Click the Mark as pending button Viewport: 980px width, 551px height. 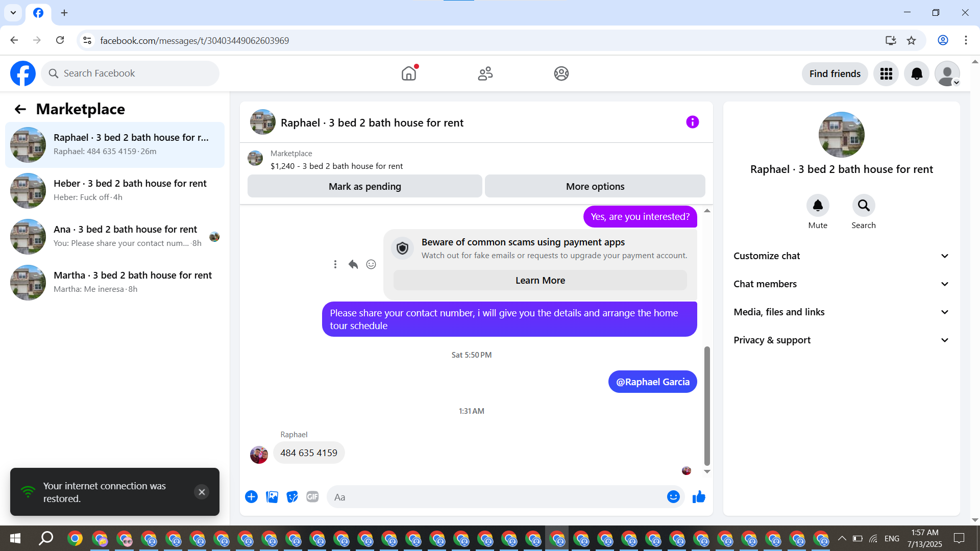(364, 187)
